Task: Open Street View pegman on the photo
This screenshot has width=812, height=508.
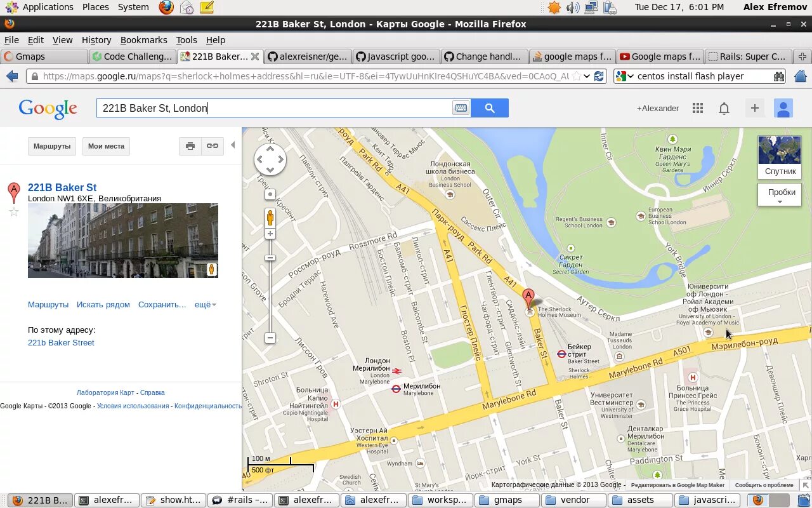Action: click(212, 269)
